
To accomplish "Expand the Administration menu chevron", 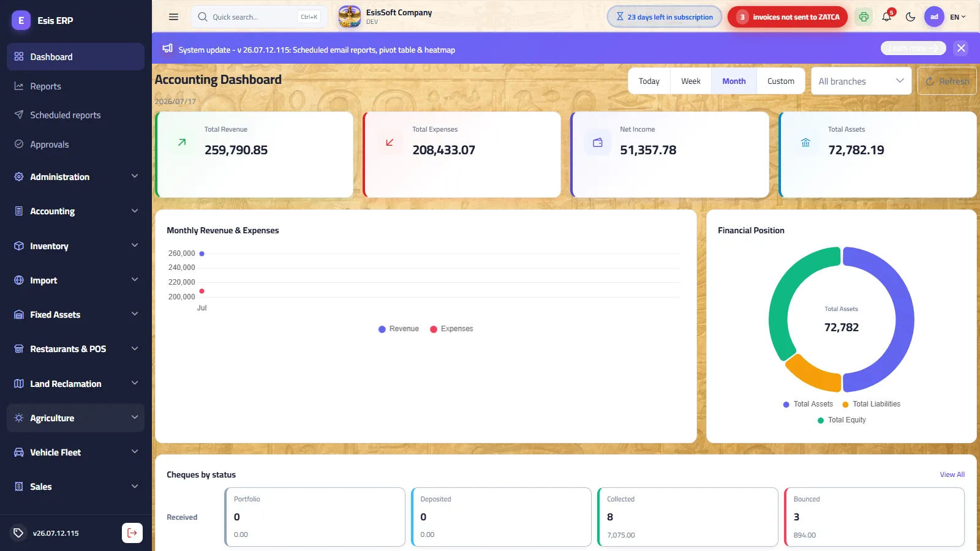I will pyautogui.click(x=135, y=176).
